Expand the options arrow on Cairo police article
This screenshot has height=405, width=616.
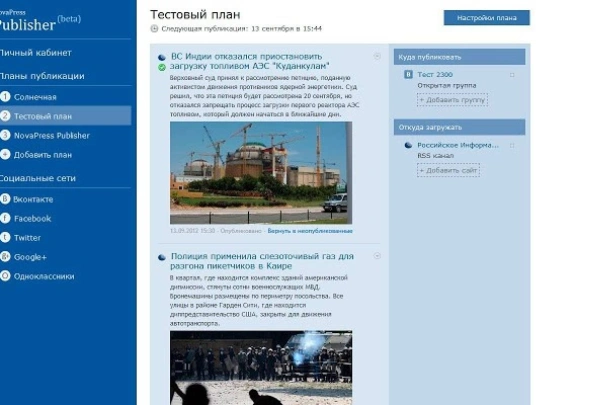[x=377, y=256]
